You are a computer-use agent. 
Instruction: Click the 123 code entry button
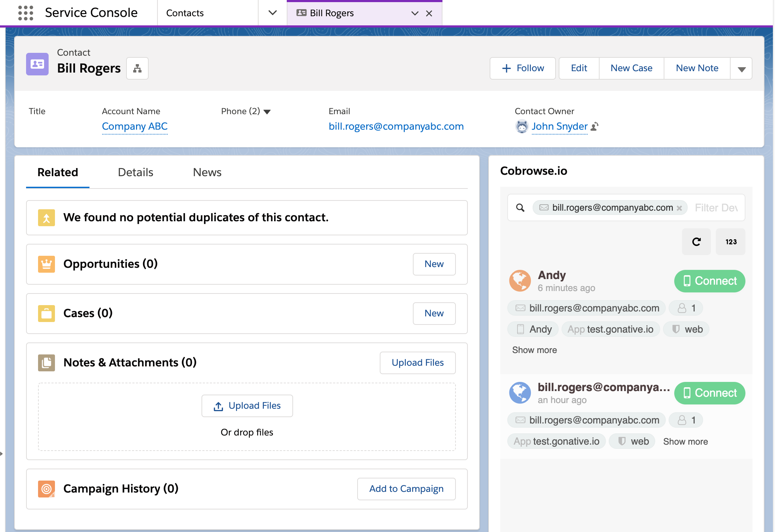(731, 242)
